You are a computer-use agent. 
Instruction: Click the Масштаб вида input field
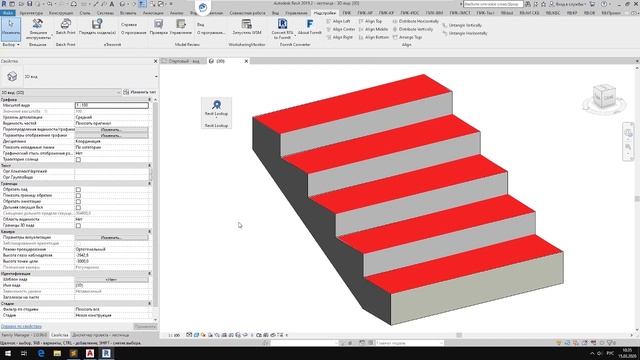111,105
